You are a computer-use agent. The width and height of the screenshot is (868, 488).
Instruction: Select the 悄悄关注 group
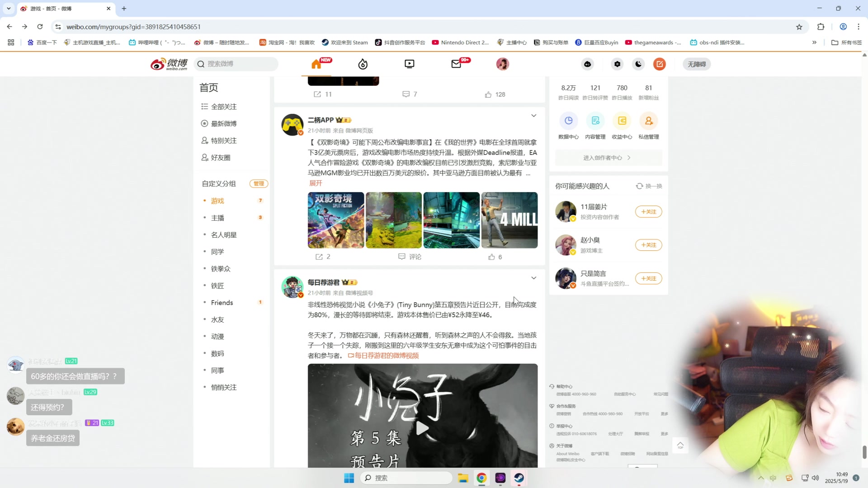click(x=224, y=387)
